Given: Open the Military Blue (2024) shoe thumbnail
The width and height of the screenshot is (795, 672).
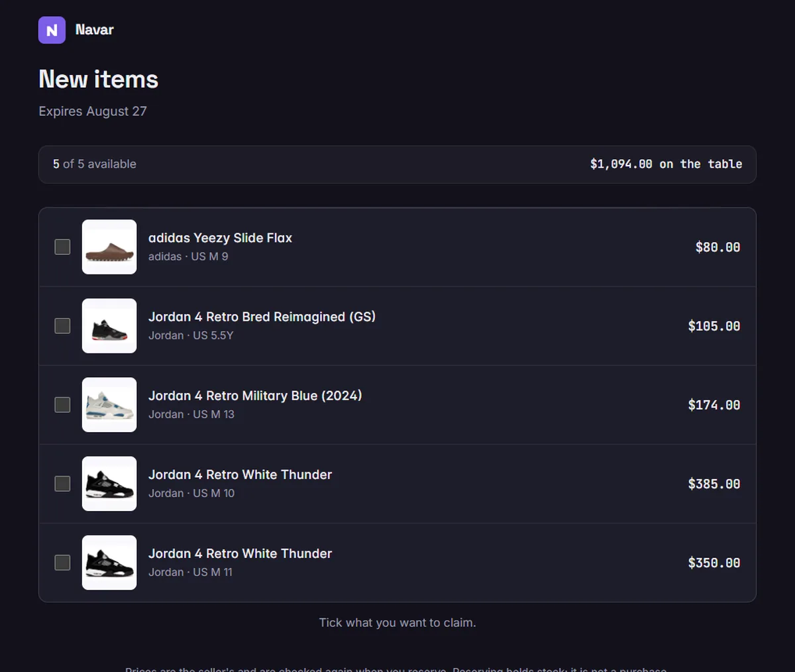Looking at the screenshot, I should click(109, 404).
